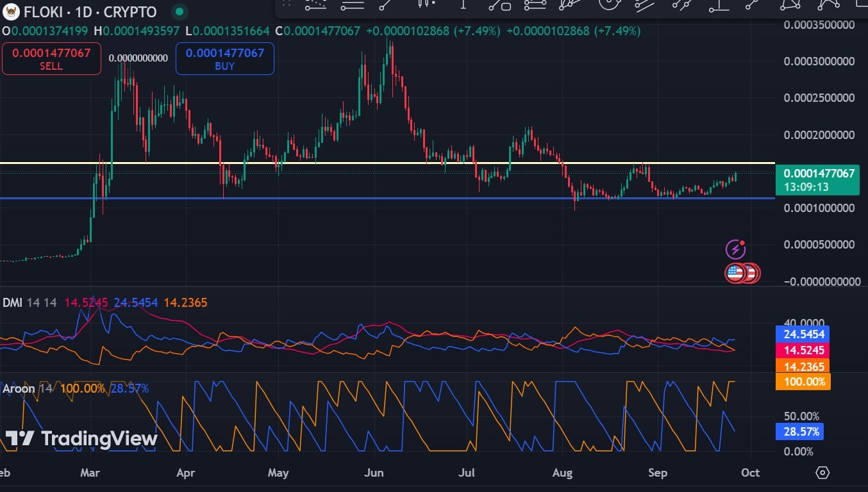
Task: Click the 0.0002000000 price axis label
Action: 819,135
